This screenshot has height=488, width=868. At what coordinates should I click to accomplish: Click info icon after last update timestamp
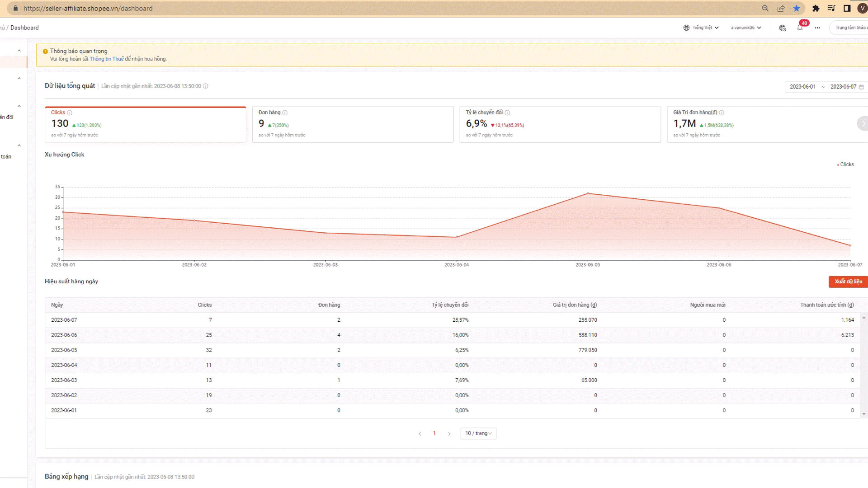[x=205, y=86]
